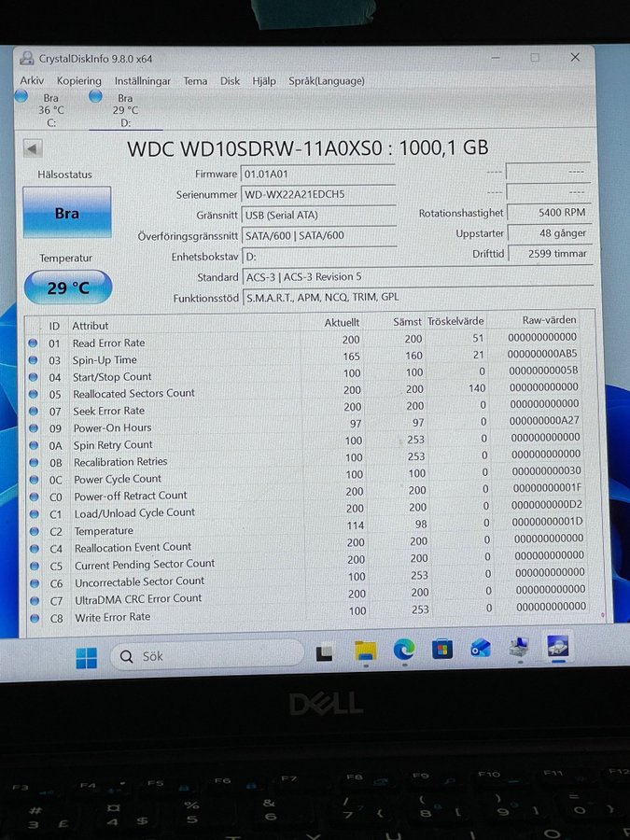Open the Arkiv menu
630x840 pixels.
pyautogui.click(x=32, y=81)
